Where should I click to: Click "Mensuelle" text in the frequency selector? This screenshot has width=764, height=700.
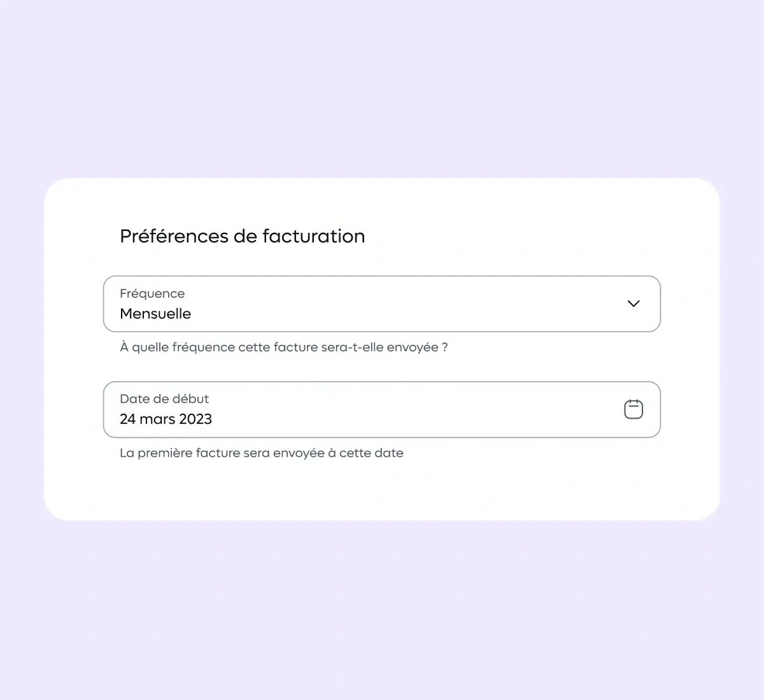[x=155, y=314]
